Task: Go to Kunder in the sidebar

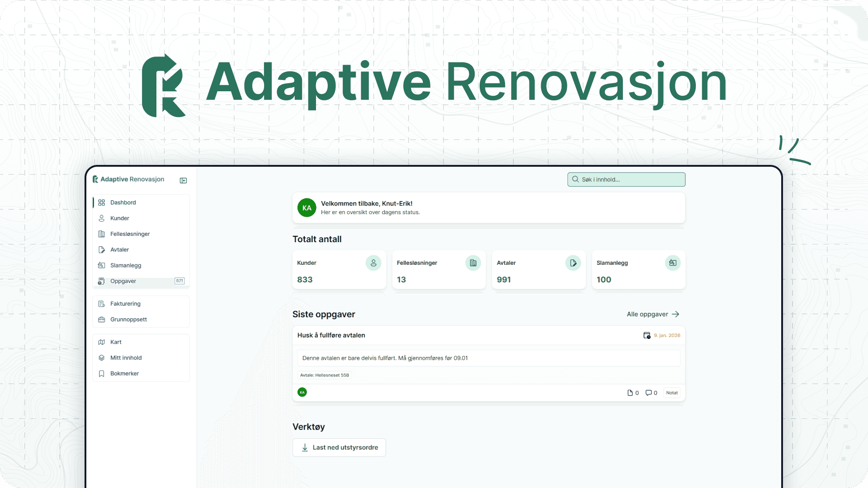Action: (x=120, y=218)
